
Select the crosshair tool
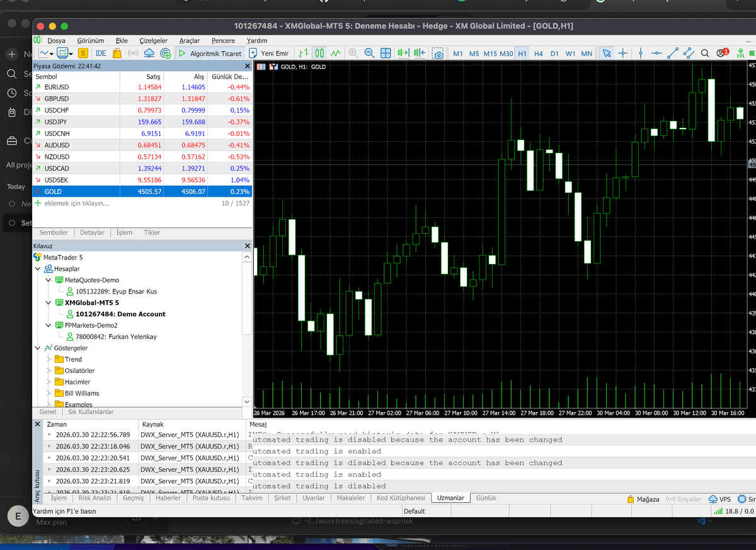coord(623,54)
